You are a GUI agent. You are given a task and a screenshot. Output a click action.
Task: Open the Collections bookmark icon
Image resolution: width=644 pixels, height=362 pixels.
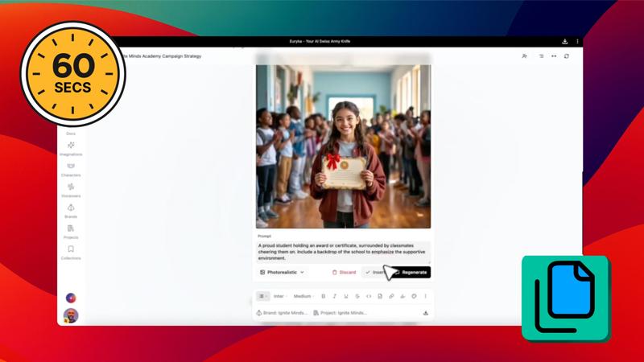pos(71,249)
